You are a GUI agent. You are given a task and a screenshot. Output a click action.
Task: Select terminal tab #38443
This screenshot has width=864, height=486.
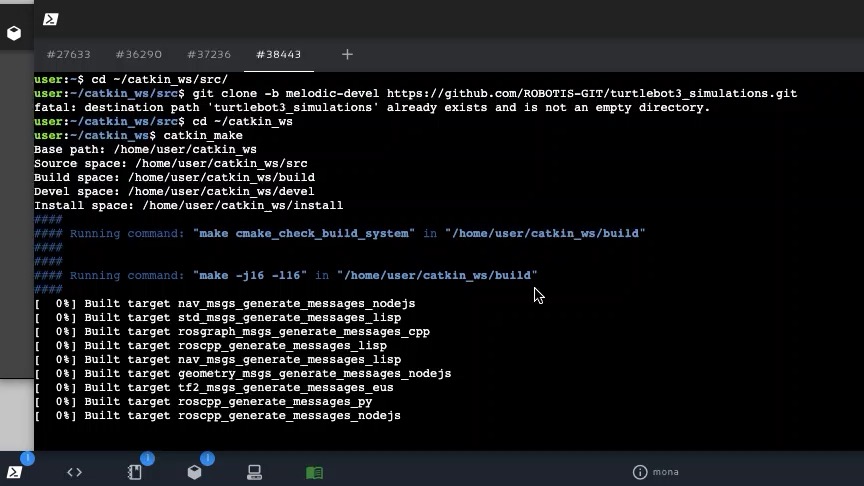279,55
